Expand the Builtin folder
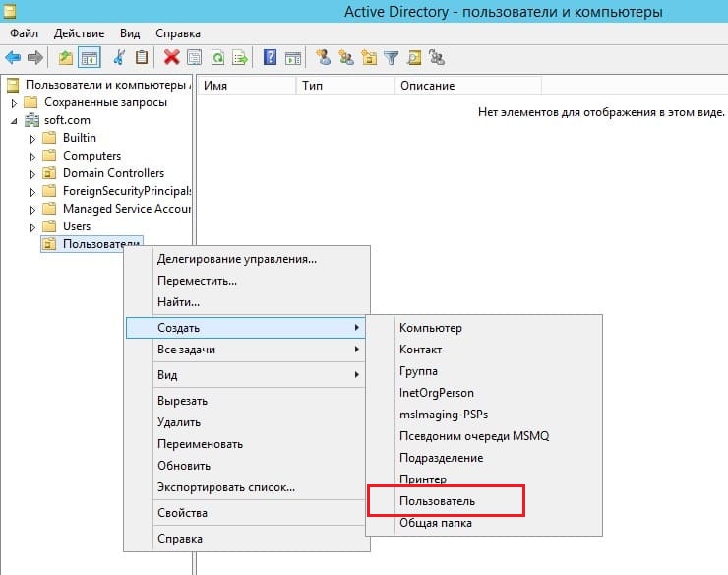 tap(32, 139)
